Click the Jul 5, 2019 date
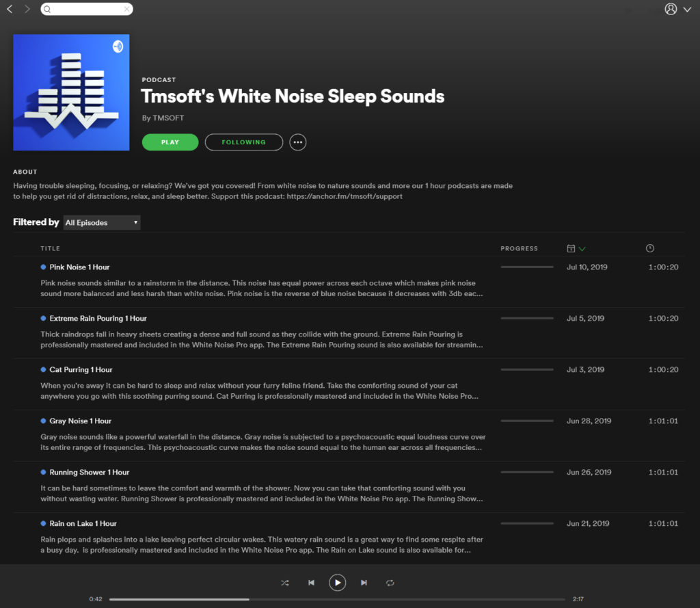The height and width of the screenshot is (608, 700). click(585, 319)
